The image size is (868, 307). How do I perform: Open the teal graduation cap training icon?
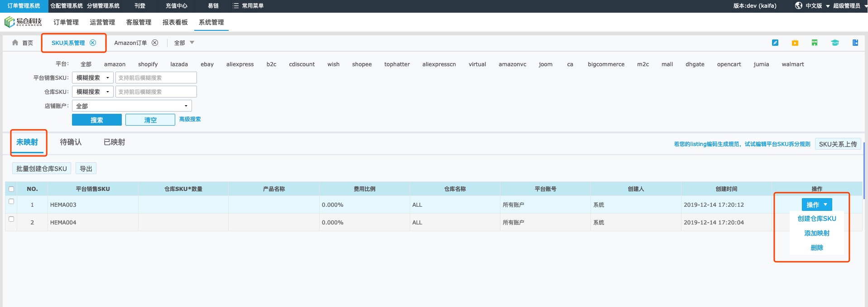834,43
